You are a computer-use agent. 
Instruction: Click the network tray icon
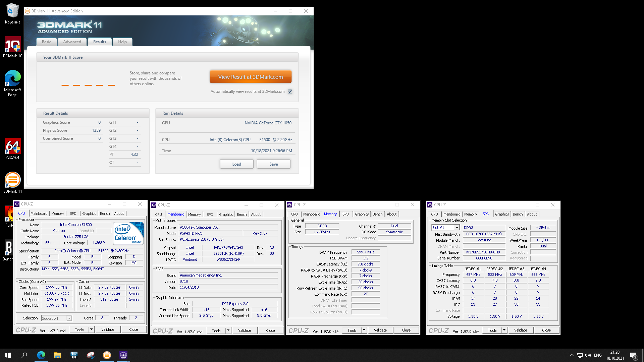click(x=580, y=355)
